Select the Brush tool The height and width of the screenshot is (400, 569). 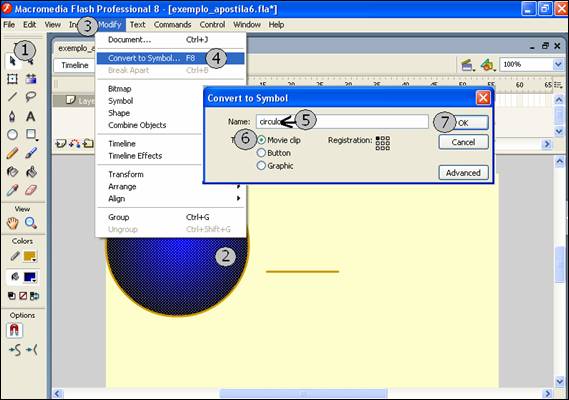[x=31, y=153]
